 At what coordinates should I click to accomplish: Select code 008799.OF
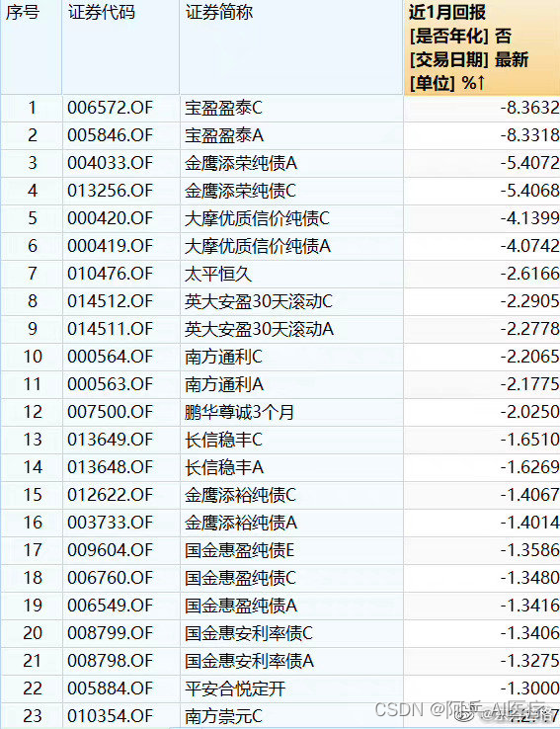point(111,633)
